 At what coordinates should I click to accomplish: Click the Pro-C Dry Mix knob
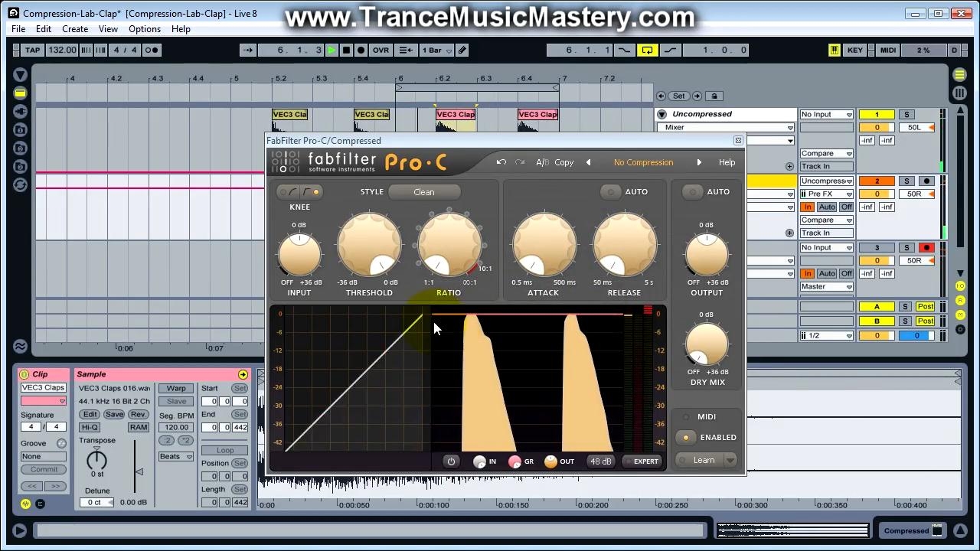(x=707, y=344)
